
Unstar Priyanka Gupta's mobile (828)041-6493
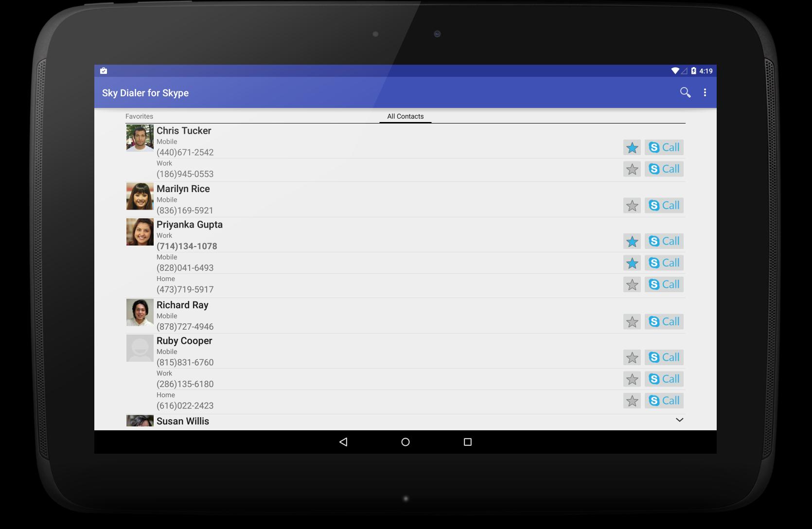click(632, 263)
